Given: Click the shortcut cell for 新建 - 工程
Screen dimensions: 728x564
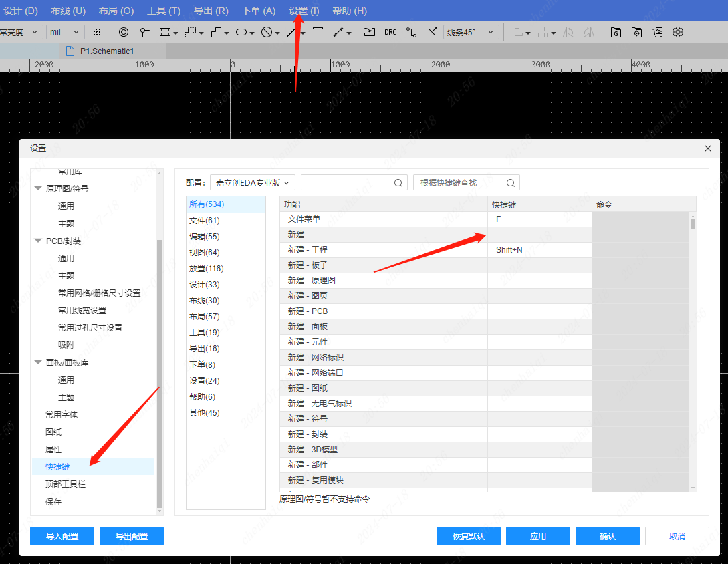Looking at the screenshot, I should pyautogui.click(x=539, y=250).
